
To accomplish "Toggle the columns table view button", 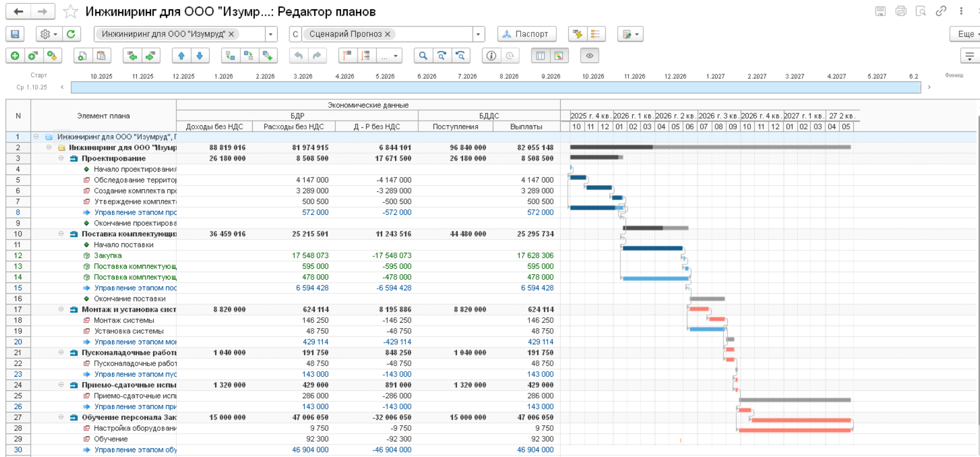I will pyautogui.click(x=541, y=56).
